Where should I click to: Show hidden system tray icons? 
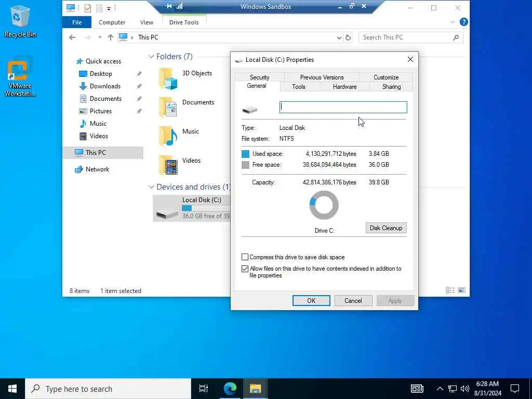(x=440, y=389)
